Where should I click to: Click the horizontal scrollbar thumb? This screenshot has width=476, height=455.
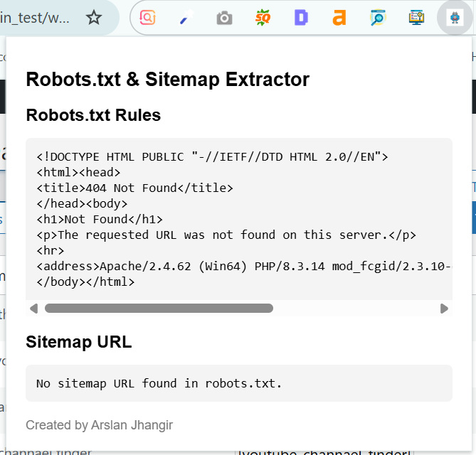(x=159, y=309)
